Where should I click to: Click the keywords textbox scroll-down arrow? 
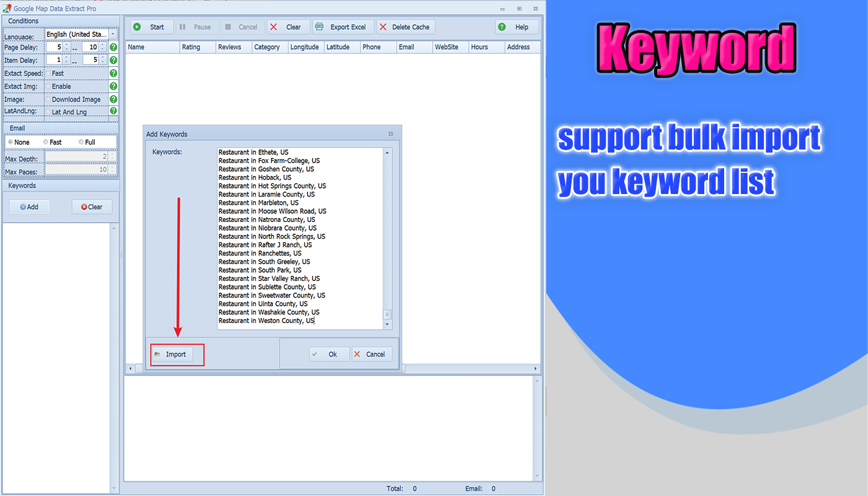pos(387,325)
